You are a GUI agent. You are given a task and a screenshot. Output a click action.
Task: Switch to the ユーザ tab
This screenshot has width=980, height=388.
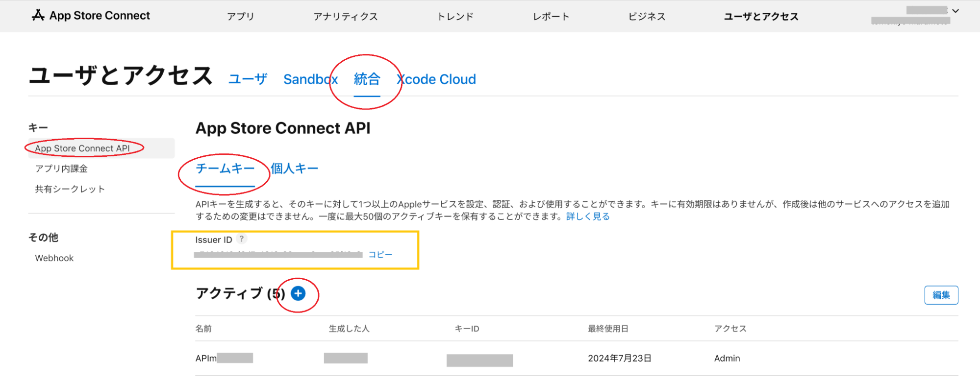[248, 79]
